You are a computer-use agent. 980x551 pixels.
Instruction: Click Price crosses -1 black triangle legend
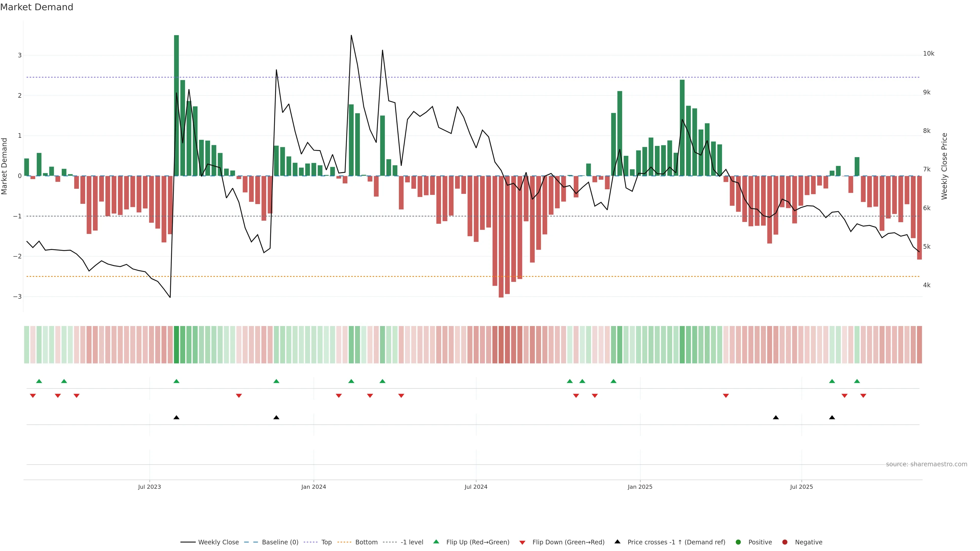tap(617, 542)
